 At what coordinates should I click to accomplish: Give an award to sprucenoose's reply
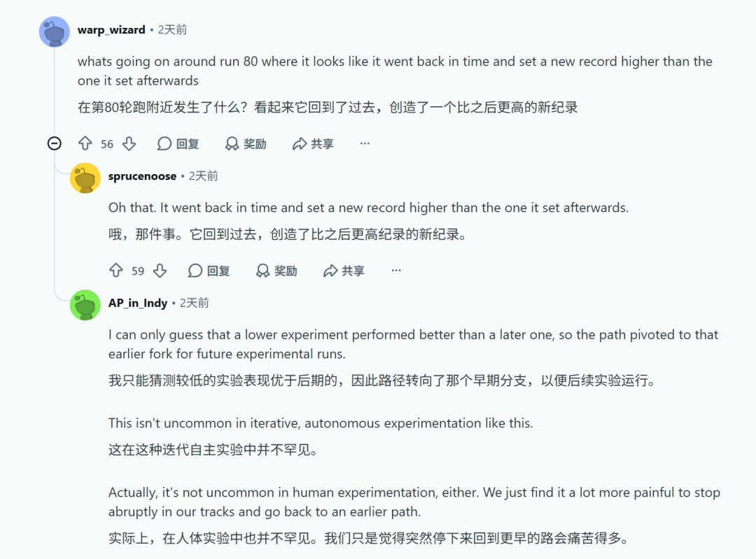click(x=276, y=270)
